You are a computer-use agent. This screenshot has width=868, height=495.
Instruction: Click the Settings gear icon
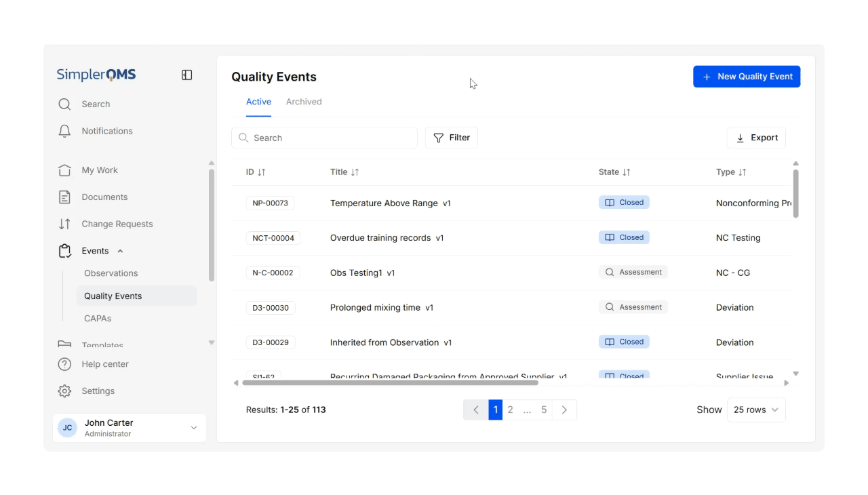64,391
